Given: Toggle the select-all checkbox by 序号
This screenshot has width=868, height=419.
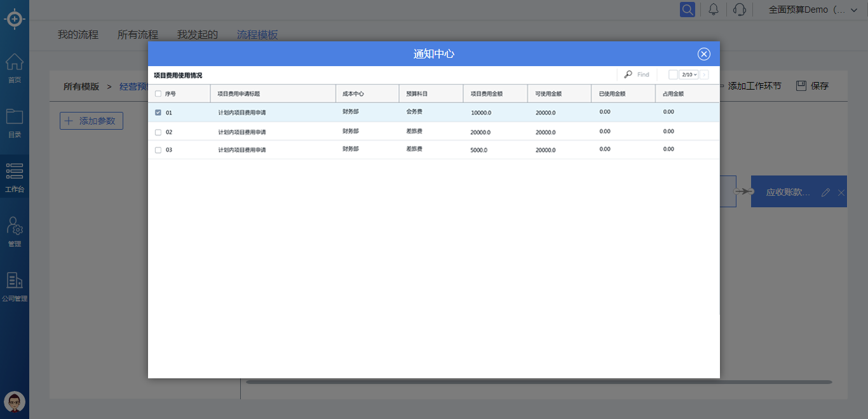Looking at the screenshot, I should [158, 93].
